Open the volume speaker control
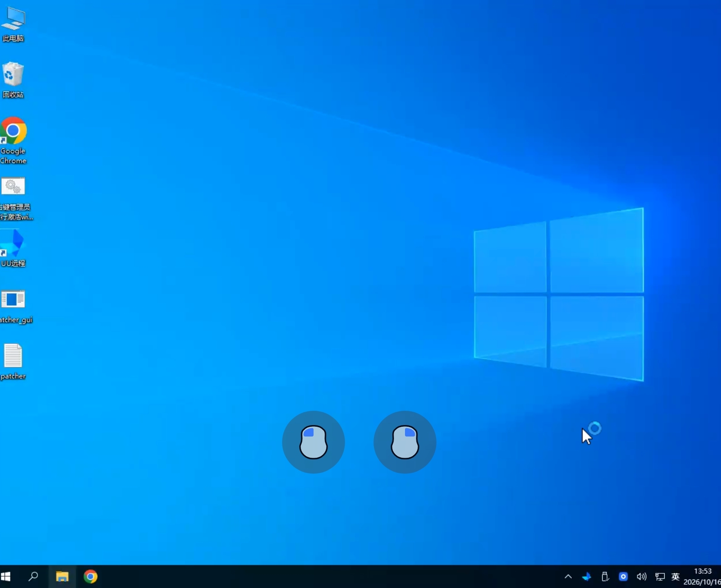Viewport: 721px width, 588px height. pyautogui.click(x=642, y=577)
